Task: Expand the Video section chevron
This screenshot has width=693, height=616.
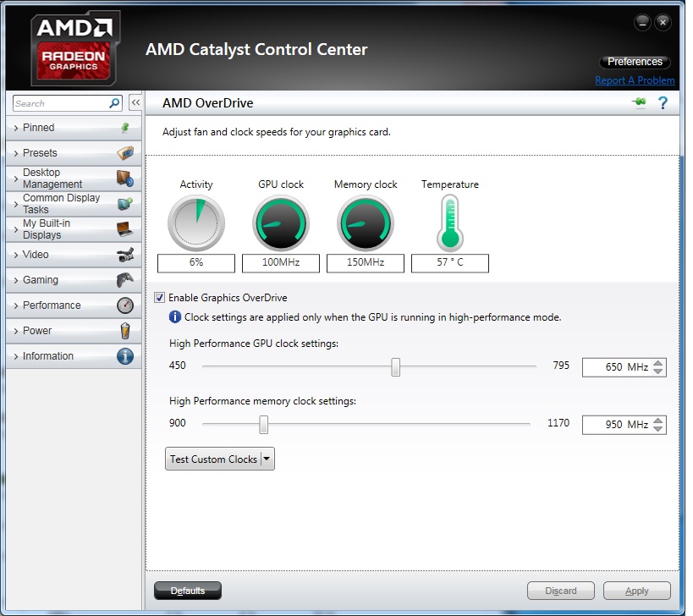Action: click(16, 255)
